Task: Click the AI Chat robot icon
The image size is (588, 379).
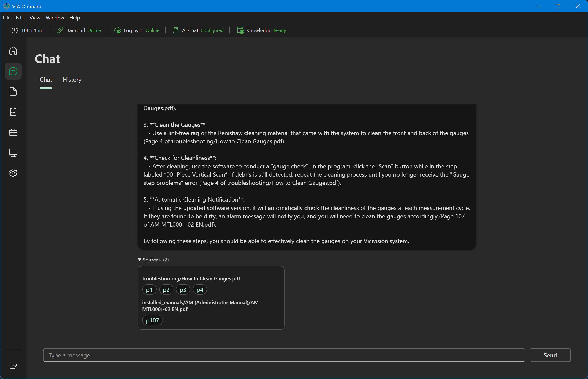Action: (x=176, y=30)
